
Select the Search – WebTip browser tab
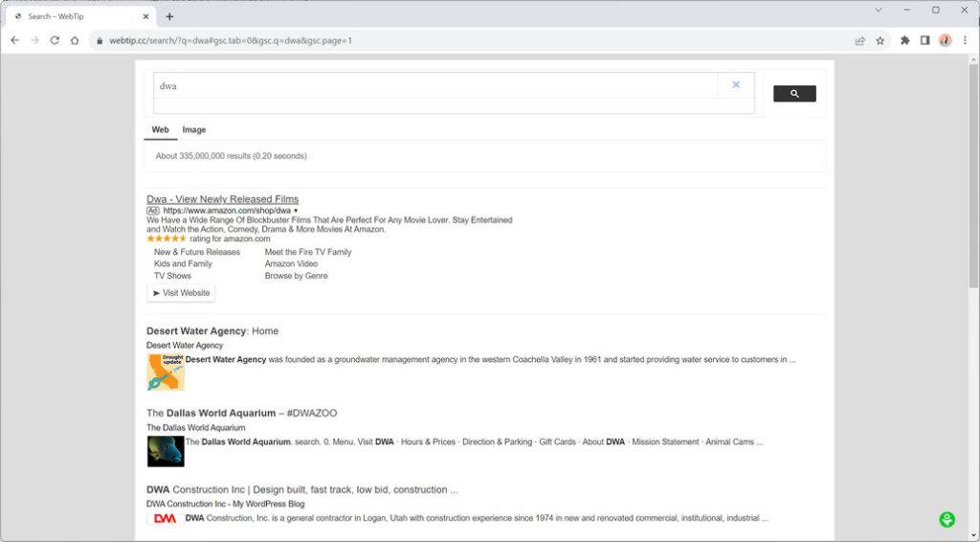point(81,17)
